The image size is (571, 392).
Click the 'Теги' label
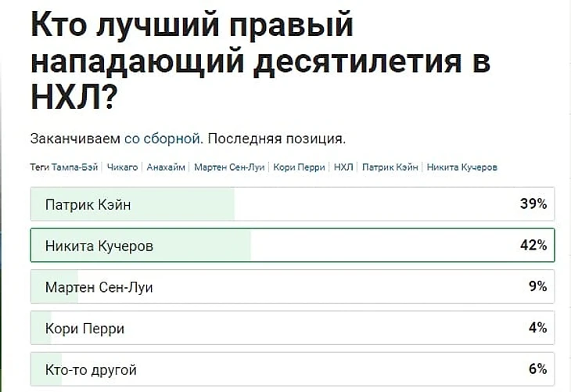click(x=40, y=167)
